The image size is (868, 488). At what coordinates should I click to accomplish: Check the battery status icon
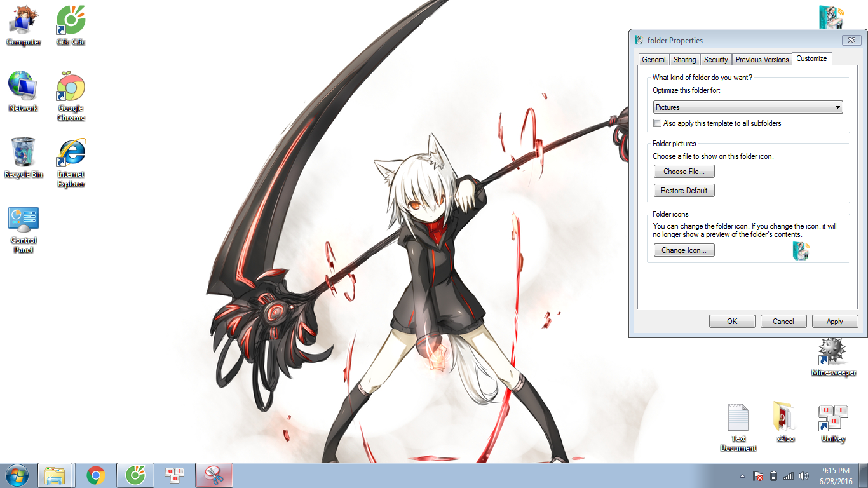(x=773, y=476)
